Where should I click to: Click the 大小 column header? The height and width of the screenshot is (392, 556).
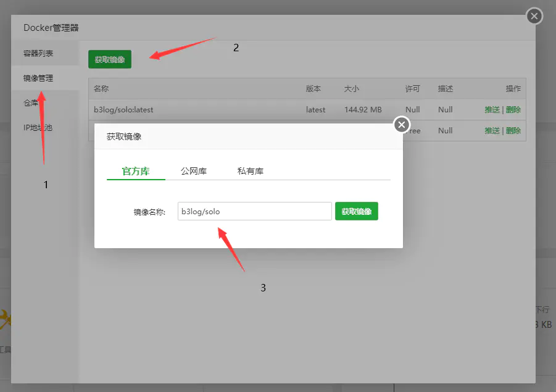[351, 89]
